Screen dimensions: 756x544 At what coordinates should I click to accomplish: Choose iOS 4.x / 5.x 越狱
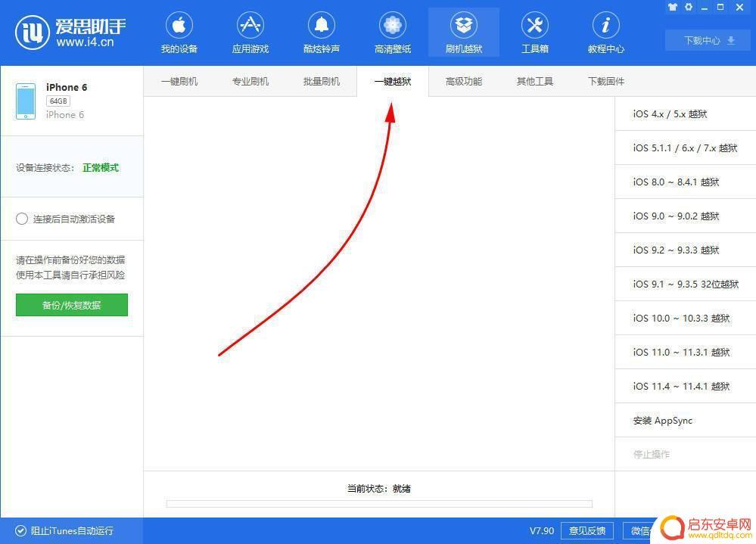(685, 114)
